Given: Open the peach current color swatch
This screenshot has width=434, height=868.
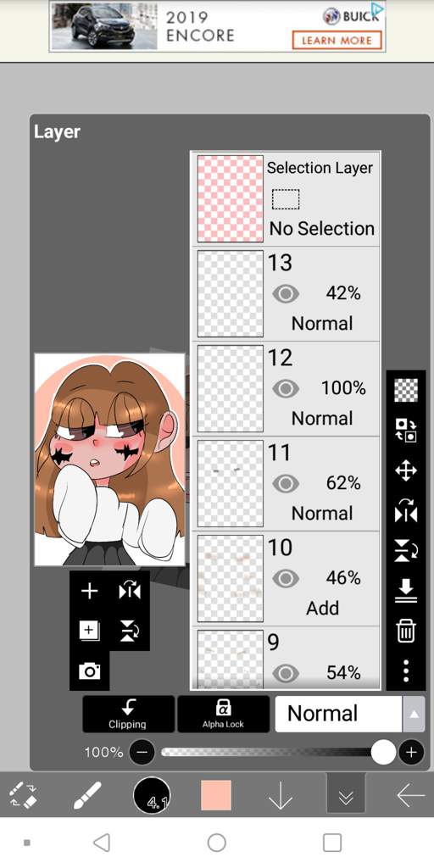Looking at the screenshot, I should click(216, 795).
